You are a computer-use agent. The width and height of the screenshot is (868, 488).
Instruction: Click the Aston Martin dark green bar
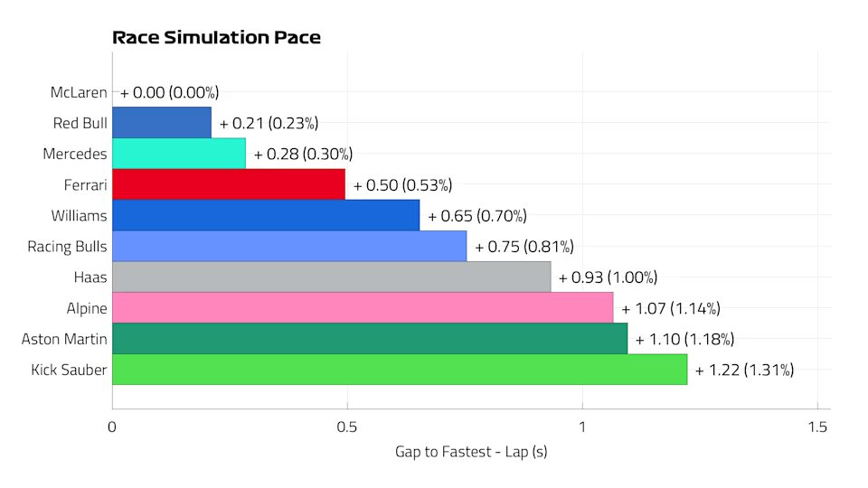(x=370, y=339)
